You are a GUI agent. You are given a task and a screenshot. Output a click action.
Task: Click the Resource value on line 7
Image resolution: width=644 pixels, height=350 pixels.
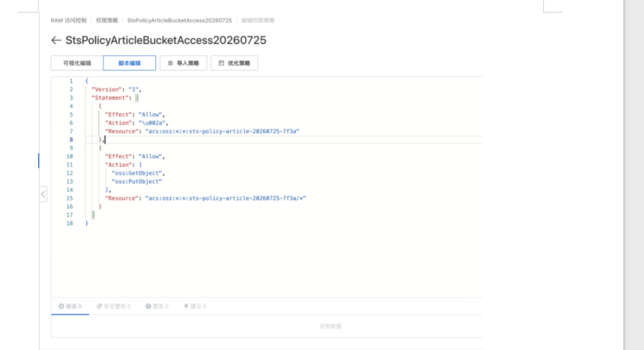(x=222, y=131)
